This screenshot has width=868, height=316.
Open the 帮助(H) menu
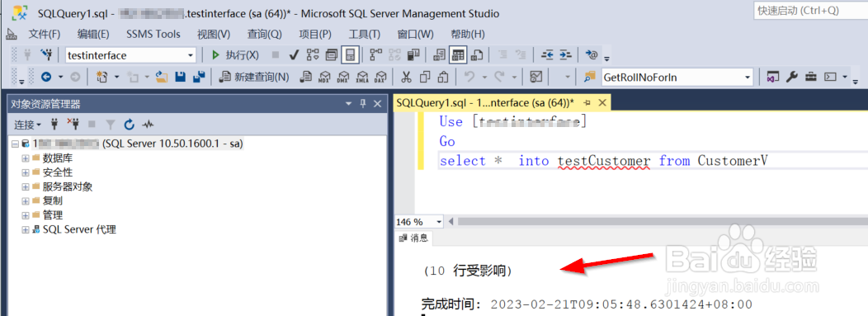[x=468, y=35]
